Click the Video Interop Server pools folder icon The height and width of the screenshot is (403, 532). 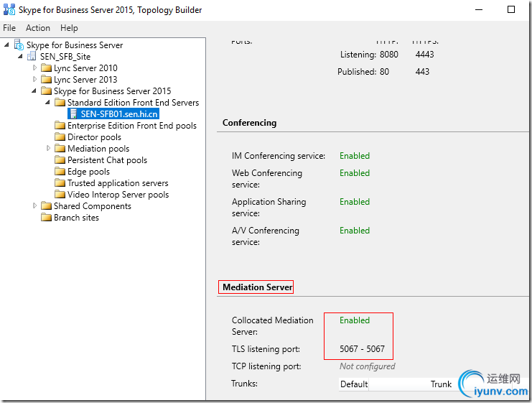click(x=60, y=194)
